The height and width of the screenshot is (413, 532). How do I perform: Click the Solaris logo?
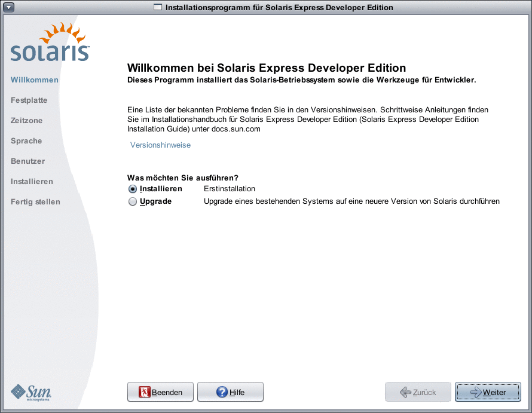(x=50, y=42)
